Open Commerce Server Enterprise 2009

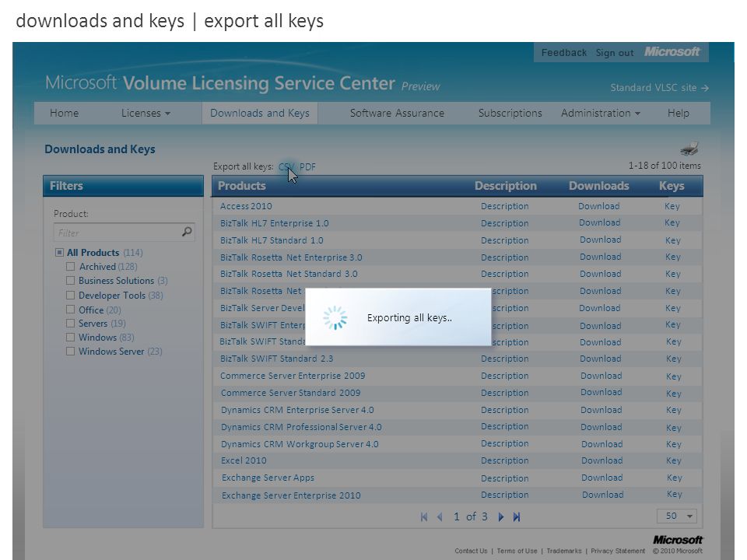[293, 376]
